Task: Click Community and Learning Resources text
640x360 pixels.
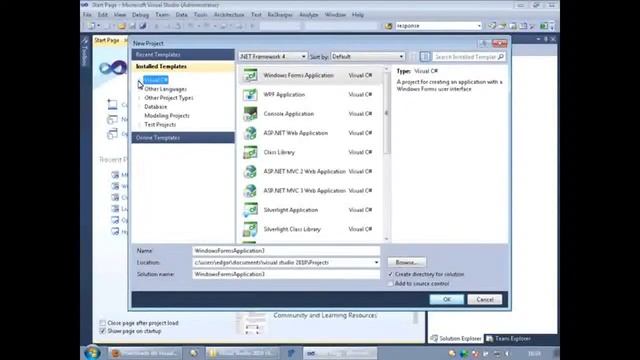Action: click(x=325, y=316)
